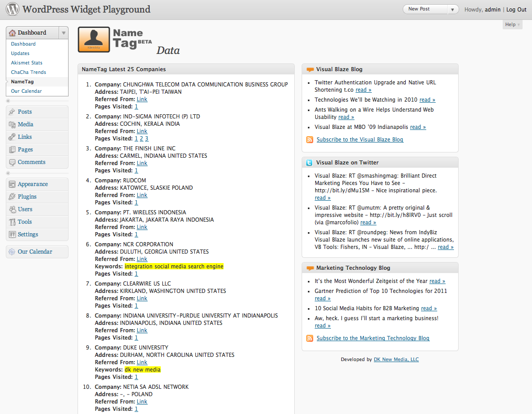
Task: Select NameTag in the Dashboard submenu
Action: 22,82
